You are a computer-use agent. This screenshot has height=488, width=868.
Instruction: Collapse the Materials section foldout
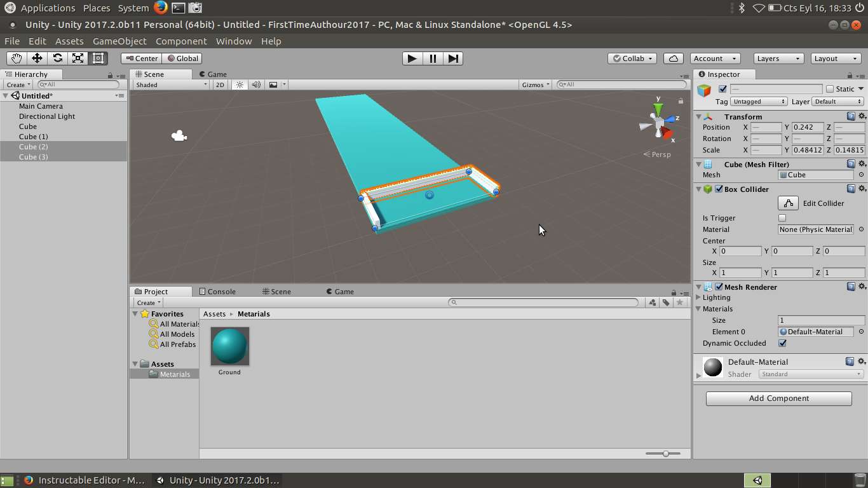698,309
